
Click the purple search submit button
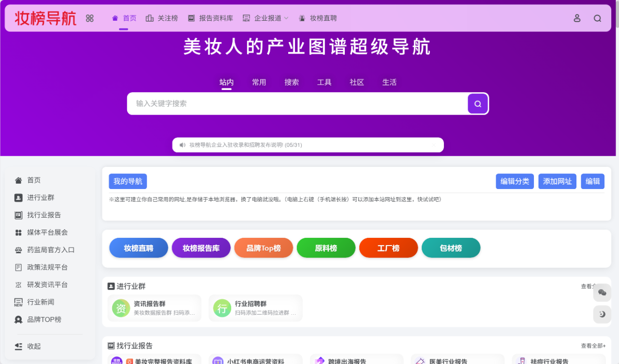478,103
